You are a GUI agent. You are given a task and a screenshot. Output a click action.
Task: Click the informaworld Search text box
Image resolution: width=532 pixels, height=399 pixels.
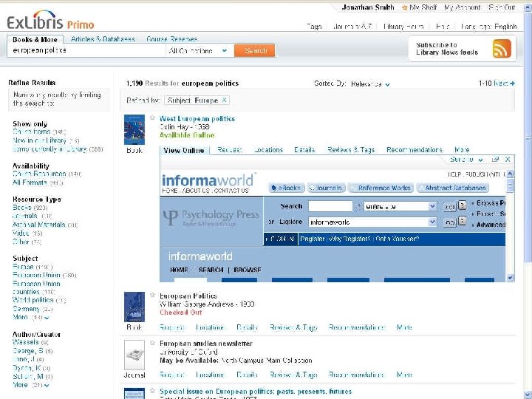(x=330, y=206)
